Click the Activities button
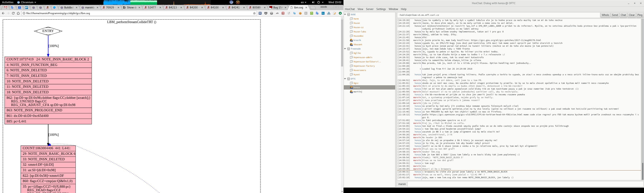This screenshot has width=644, height=193. click(8, 2)
